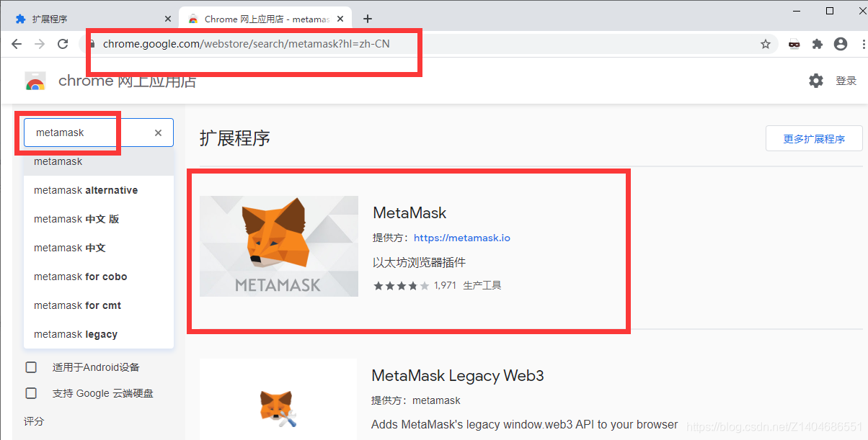This screenshot has width=868, height=440.
Task: Choose 'metamask alternative' suggestion
Action: click(99, 190)
